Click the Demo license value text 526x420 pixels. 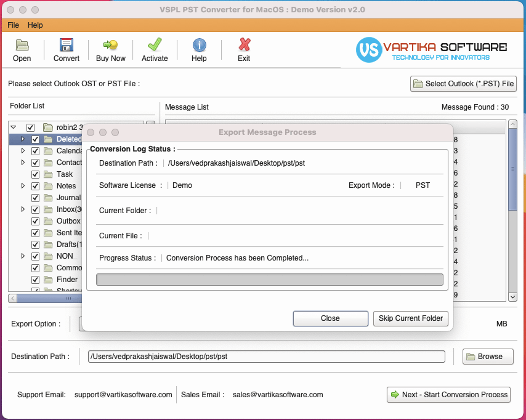(182, 185)
